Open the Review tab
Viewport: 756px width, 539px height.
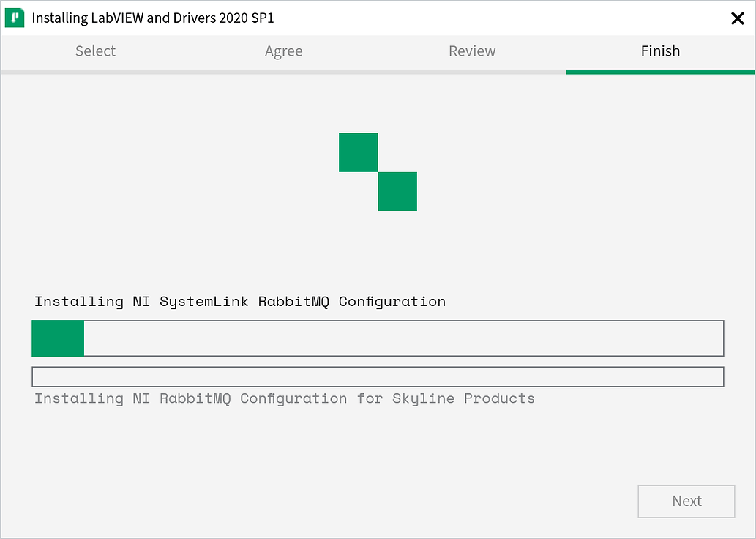click(472, 51)
